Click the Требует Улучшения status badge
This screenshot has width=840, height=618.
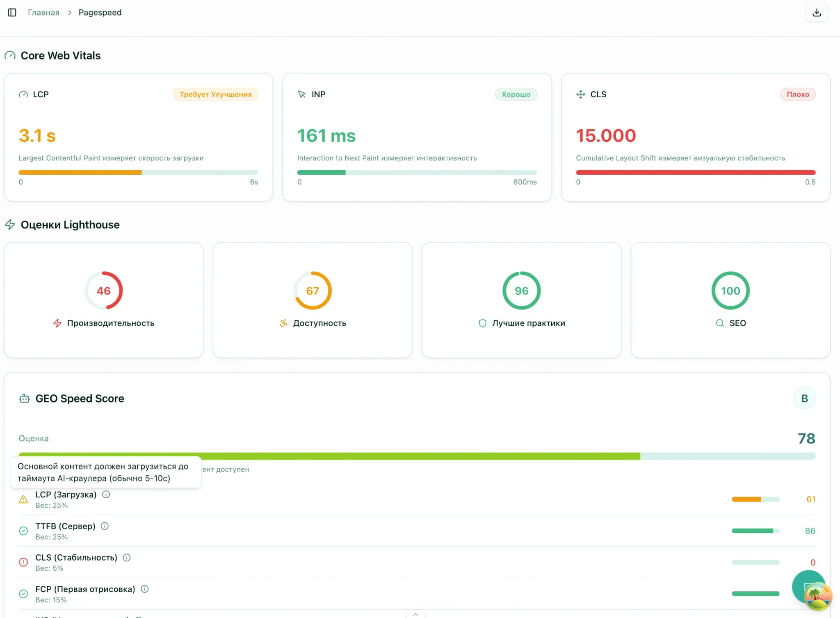coord(215,94)
